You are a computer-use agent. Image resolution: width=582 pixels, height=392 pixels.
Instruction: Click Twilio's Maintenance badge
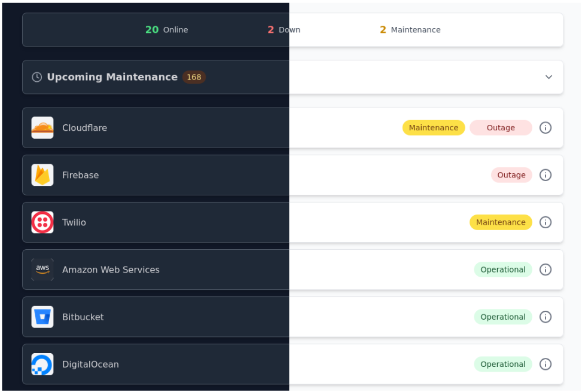click(501, 222)
